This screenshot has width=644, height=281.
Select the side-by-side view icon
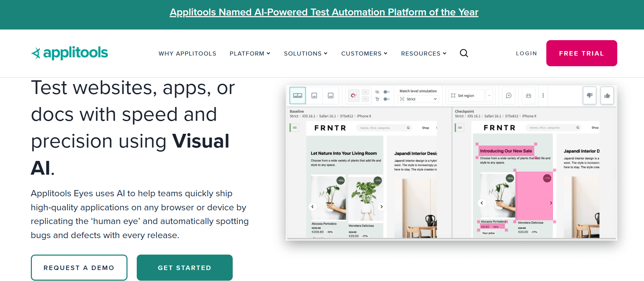coord(297,95)
